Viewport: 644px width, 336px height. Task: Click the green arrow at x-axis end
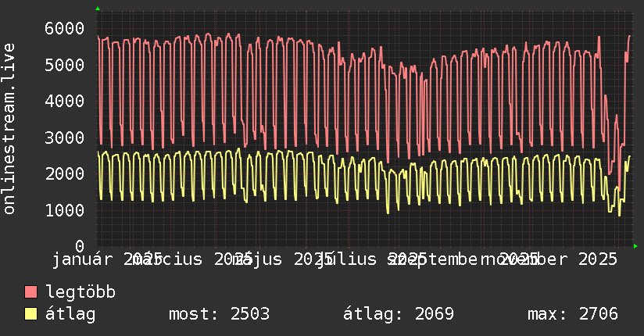tap(635, 246)
